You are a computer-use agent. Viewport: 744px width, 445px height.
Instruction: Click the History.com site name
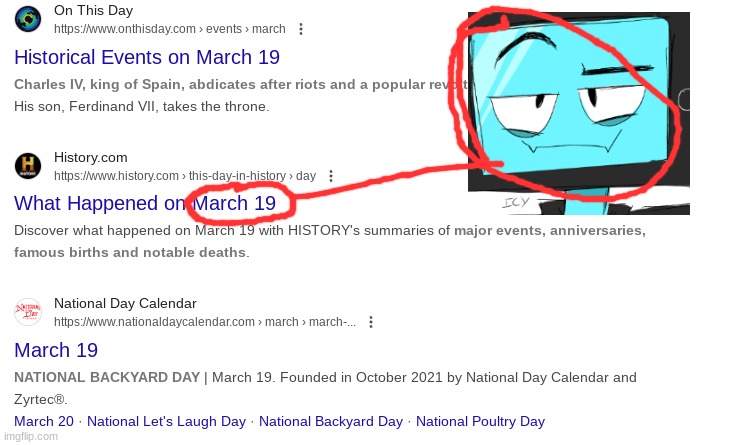click(x=91, y=158)
